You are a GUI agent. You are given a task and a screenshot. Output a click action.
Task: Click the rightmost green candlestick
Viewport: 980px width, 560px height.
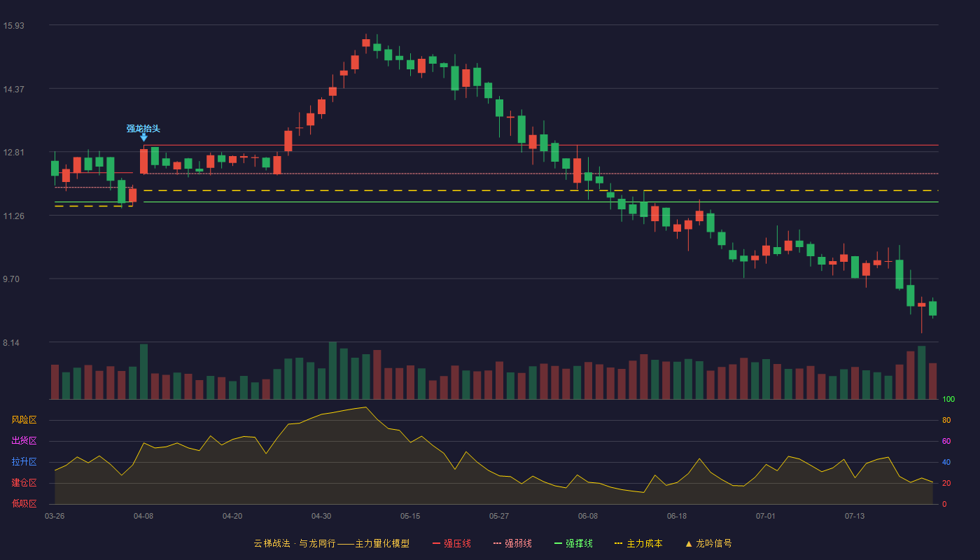tap(932, 308)
